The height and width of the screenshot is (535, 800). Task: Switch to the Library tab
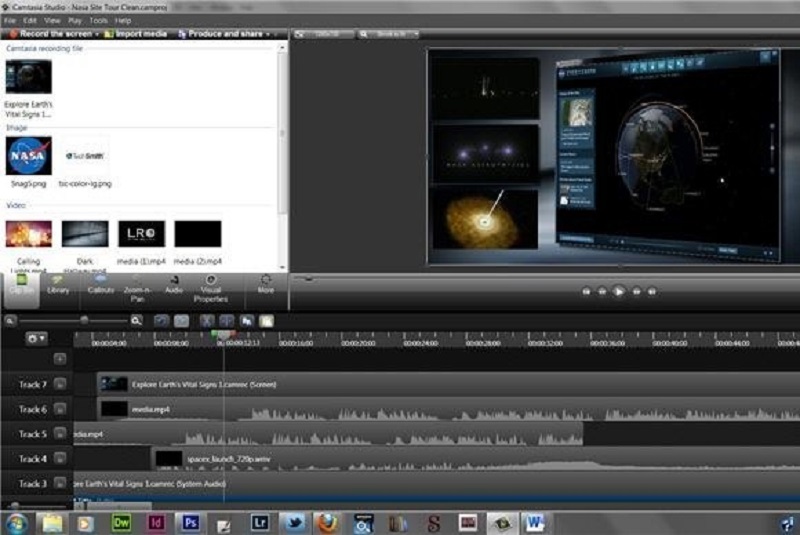[58, 285]
